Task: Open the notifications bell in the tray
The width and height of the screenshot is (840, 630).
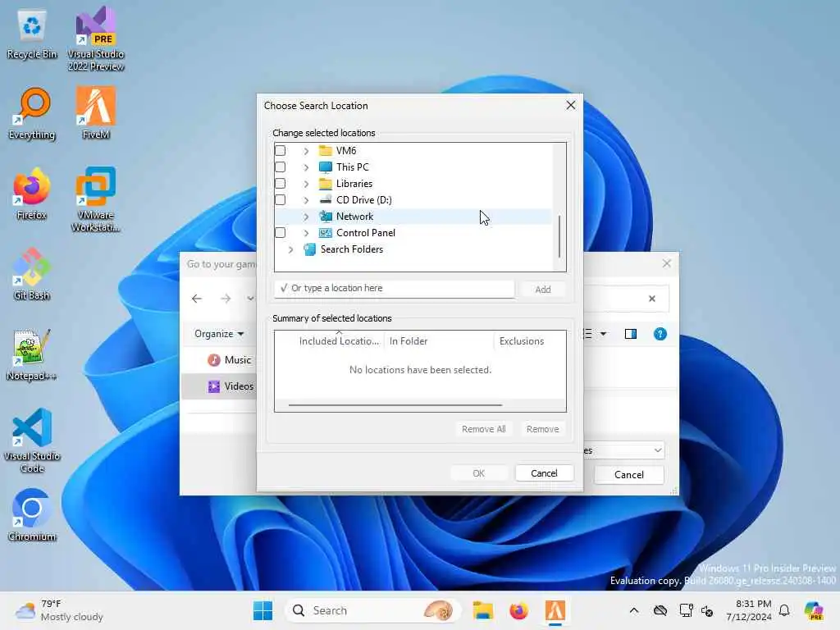Action: point(784,610)
